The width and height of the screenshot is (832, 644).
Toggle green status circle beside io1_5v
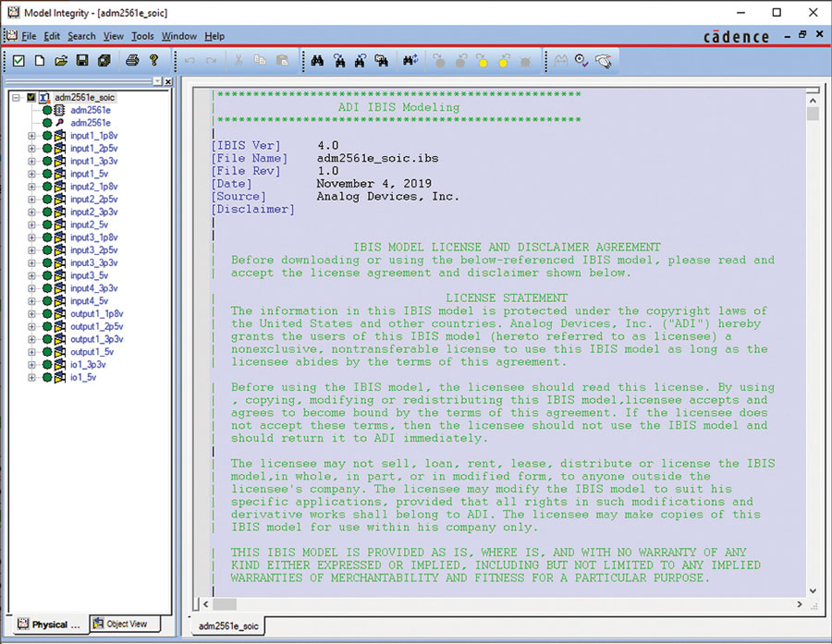(47, 377)
